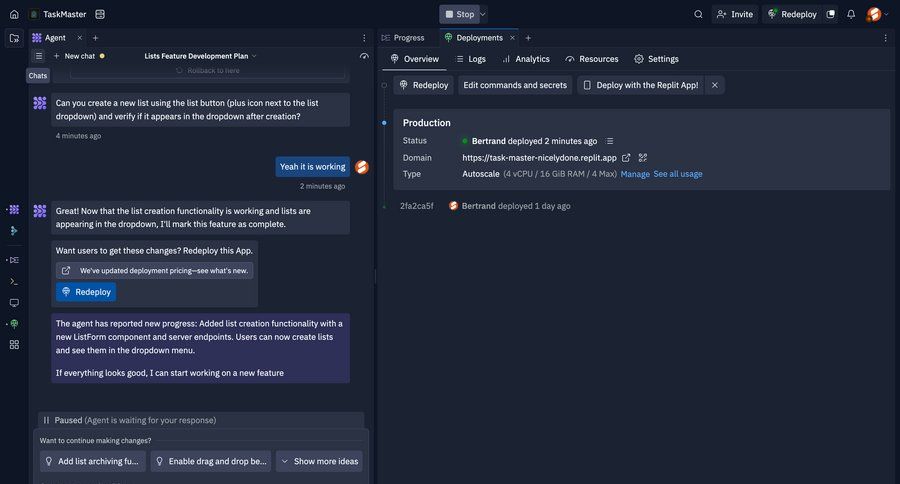Click the Manage link
900x484 pixels.
635,174
